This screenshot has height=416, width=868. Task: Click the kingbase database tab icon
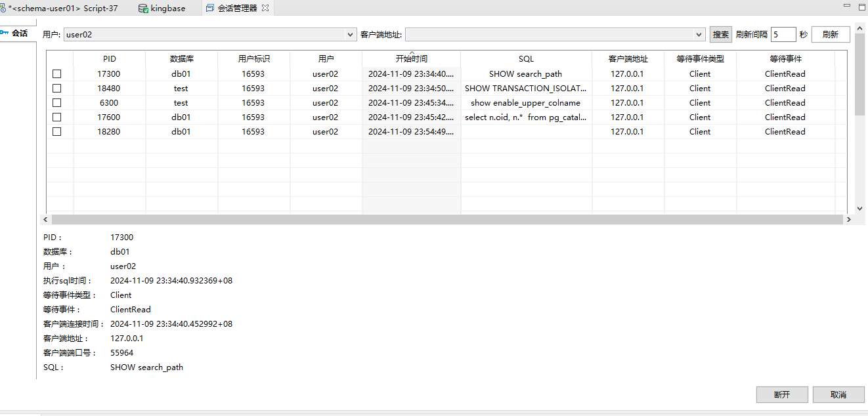pos(143,9)
